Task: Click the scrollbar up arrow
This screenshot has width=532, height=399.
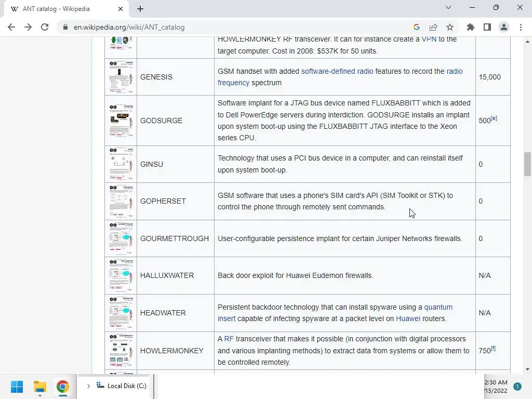Action: point(527,42)
